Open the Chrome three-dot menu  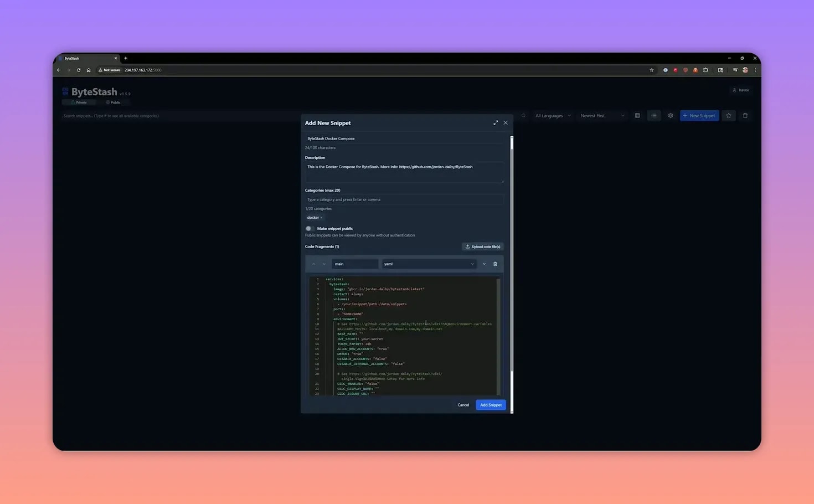tap(755, 70)
